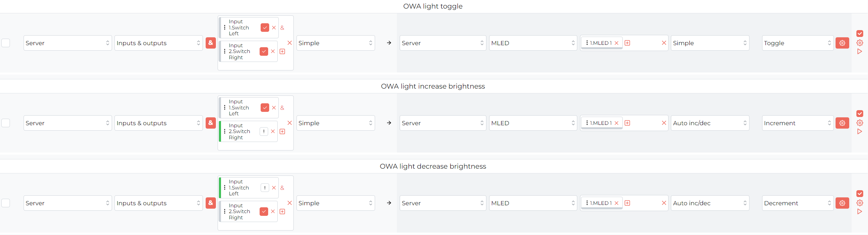Select the checkbox left of OWA light decrease rule
The image size is (868, 235).
point(6,203)
